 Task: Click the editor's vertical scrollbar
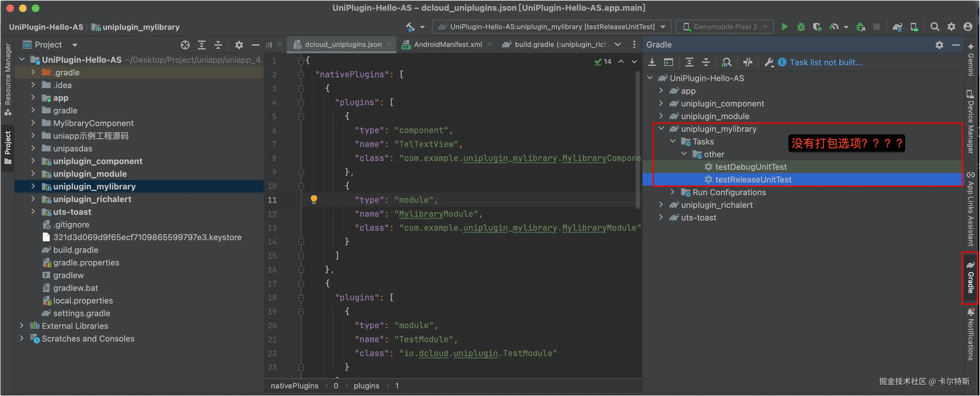[x=637, y=141]
